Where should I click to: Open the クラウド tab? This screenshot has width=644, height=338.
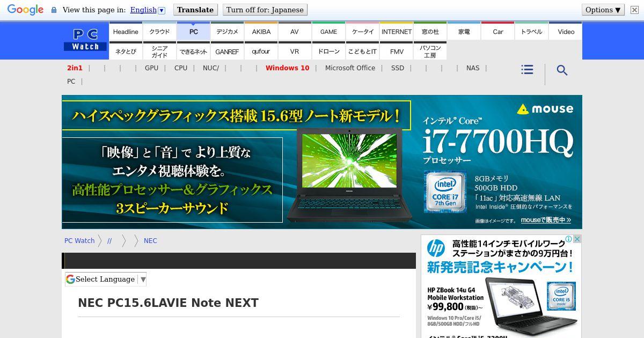[x=159, y=32]
